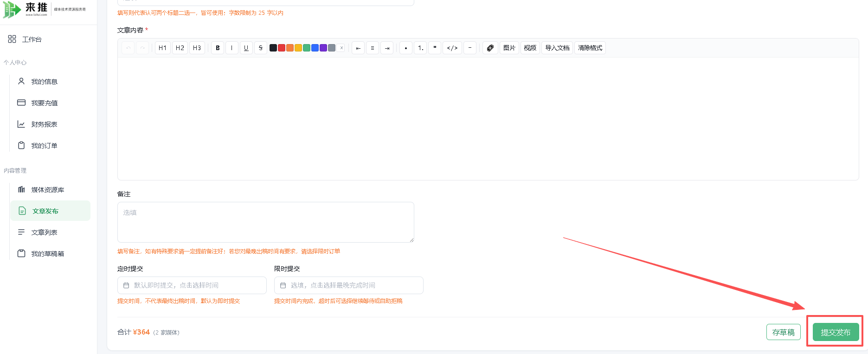868x354 pixels.
Task: Click the clipboard icon beside 我的订单
Action: click(21, 145)
